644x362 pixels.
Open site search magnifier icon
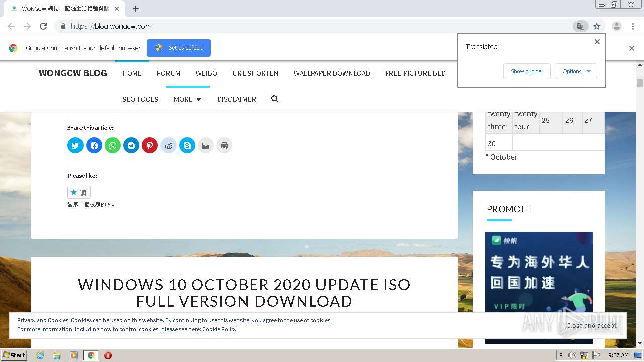point(275,99)
